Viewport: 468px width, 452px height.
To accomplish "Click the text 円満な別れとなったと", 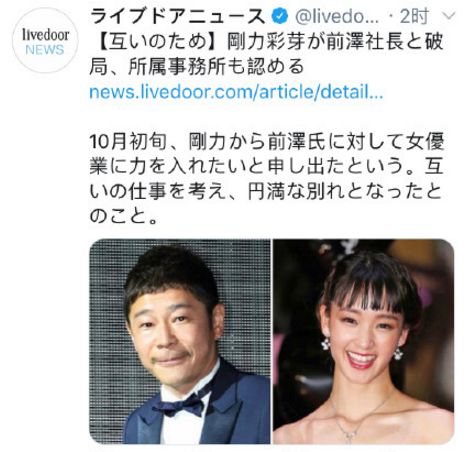I will pos(345,191).
